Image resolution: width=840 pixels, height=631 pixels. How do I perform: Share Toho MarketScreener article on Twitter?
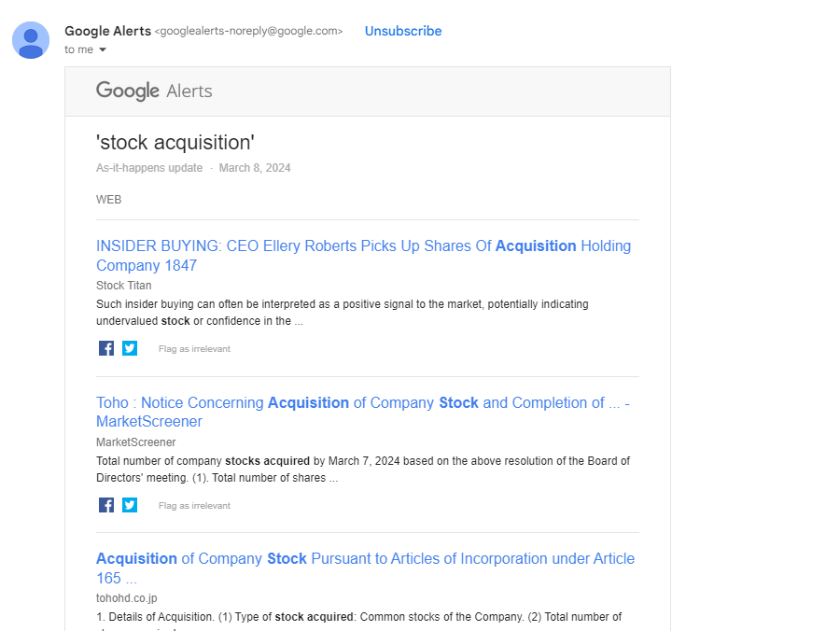[130, 505]
